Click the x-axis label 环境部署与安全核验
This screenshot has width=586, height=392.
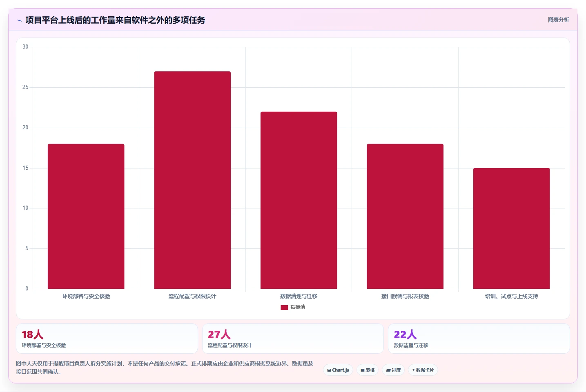(86, 296)
